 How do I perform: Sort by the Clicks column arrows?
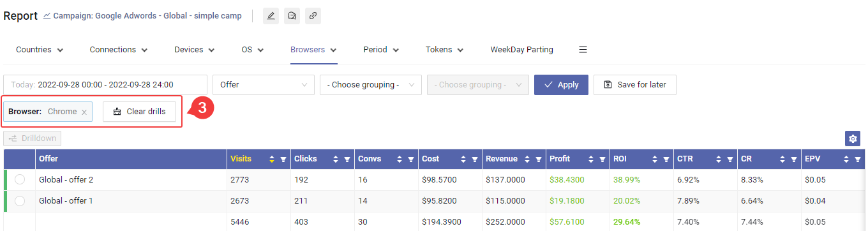tap(336, 159)
